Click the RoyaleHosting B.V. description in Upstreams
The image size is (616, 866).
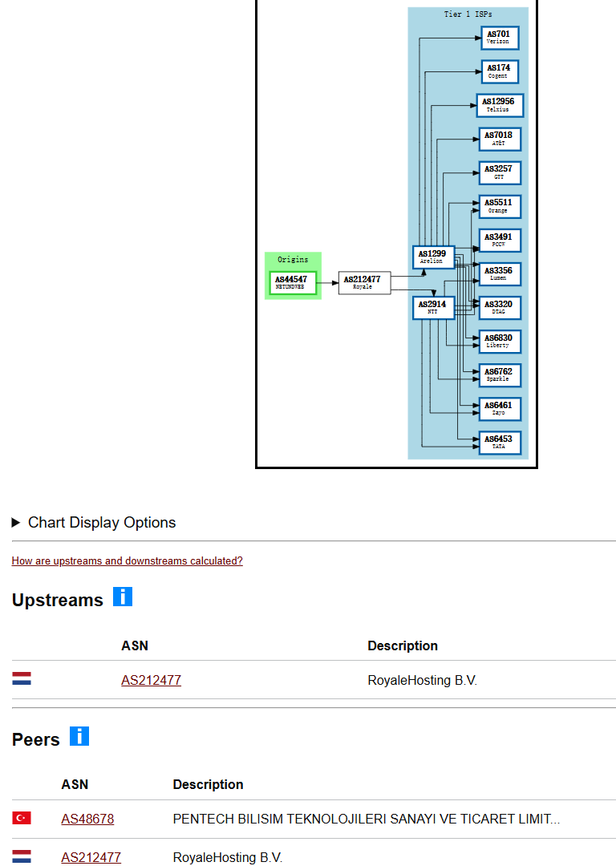coord(422,681)
